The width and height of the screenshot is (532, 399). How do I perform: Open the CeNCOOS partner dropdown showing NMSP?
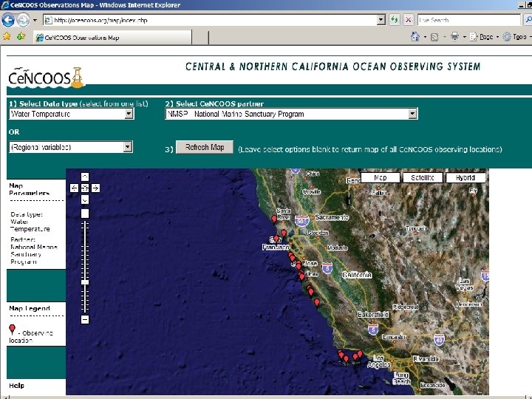(291, 114)
